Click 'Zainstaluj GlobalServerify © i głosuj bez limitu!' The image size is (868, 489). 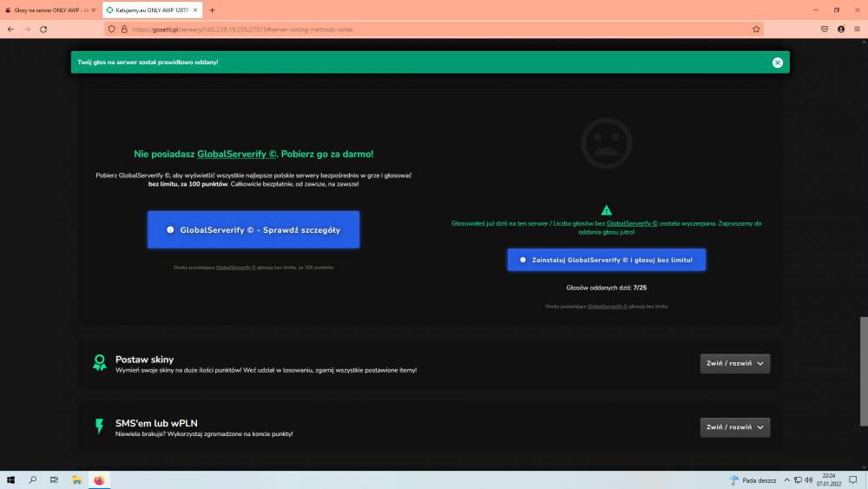point(606,260)
